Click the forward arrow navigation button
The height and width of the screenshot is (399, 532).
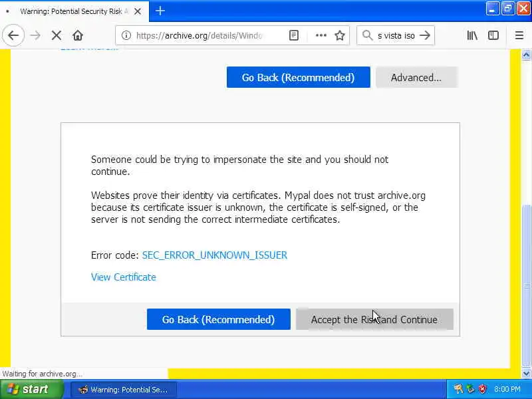(x=35, y=35)
